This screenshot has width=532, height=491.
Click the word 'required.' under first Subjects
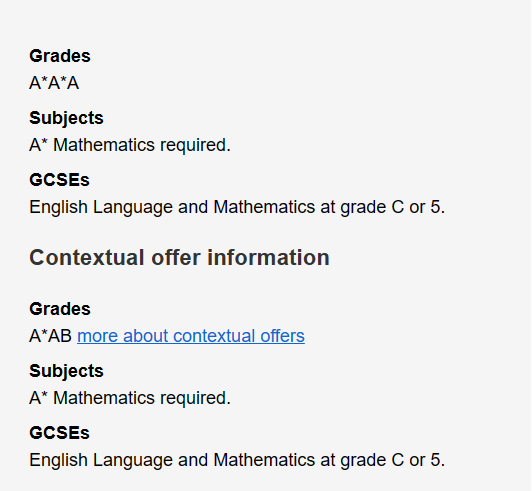click(x=195, y=146)
